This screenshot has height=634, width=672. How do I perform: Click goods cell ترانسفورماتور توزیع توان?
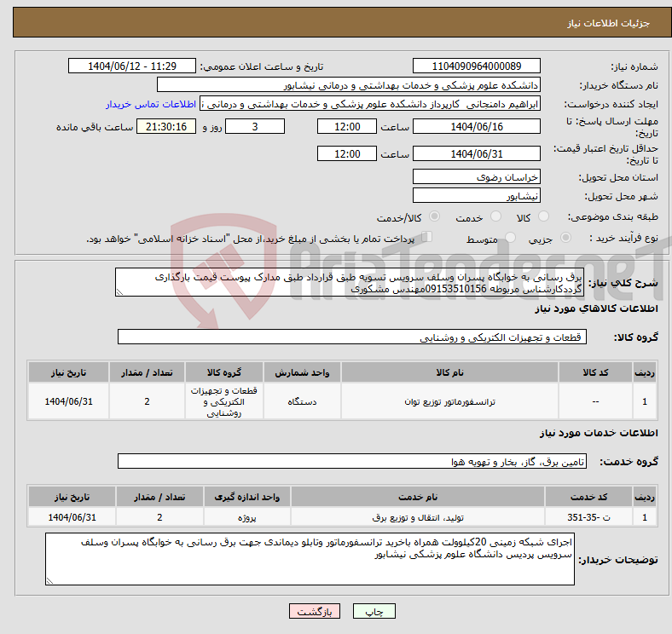pos(449,401)
